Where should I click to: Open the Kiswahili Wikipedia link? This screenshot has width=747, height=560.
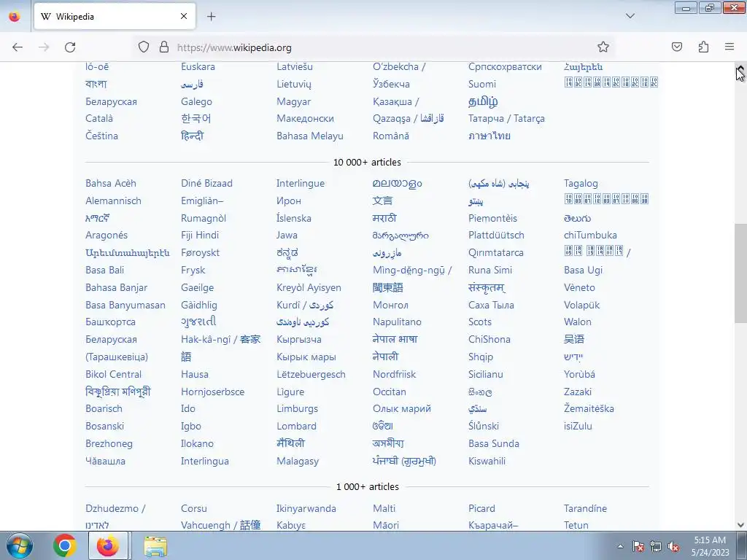click(487, 461)
